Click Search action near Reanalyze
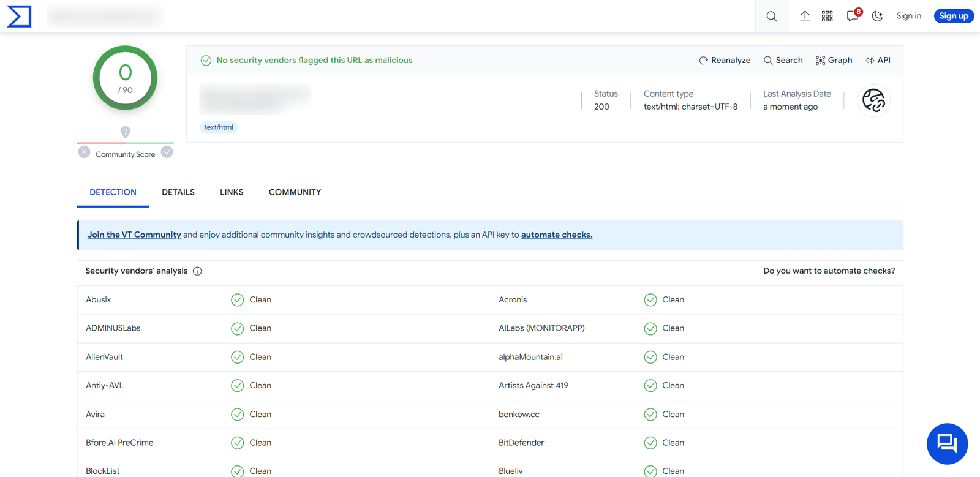Viewport: 980px width, 477px height. [783, 60]
